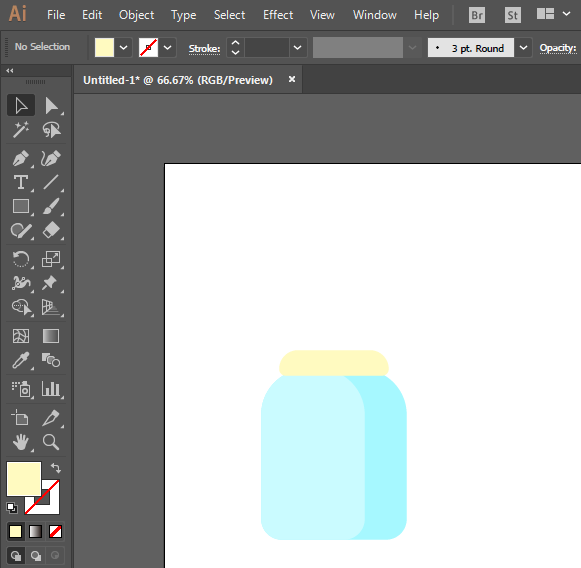Activate the Gradient tool

pos(51,336)
